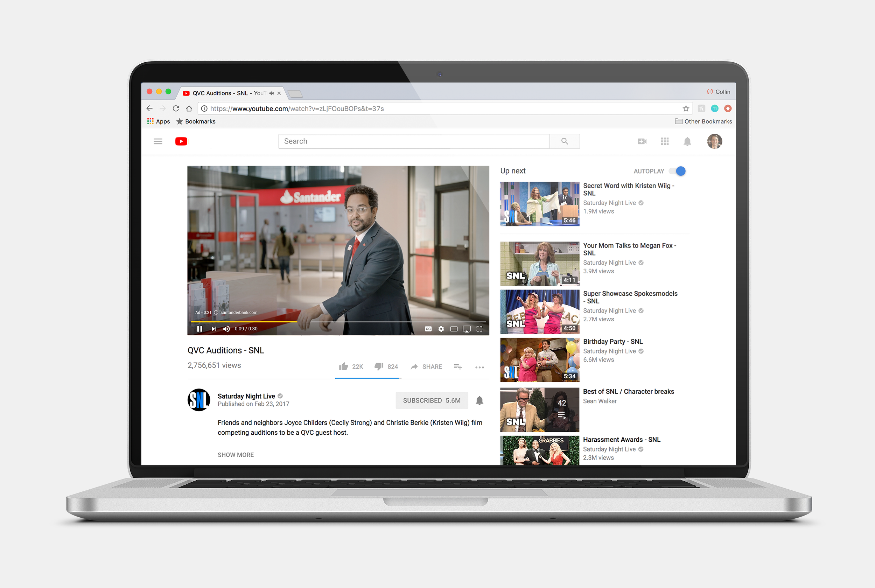Image resolution: width=875 pixels, height=588 pixels.
Task: Open Secret Word with Kristen Wiig thumbnail
Action: pos(540,204)
